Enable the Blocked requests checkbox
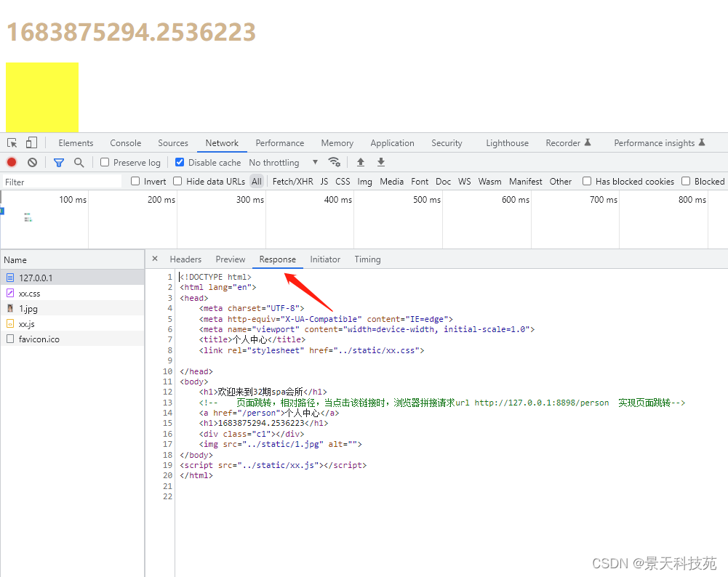 point(686,182)
